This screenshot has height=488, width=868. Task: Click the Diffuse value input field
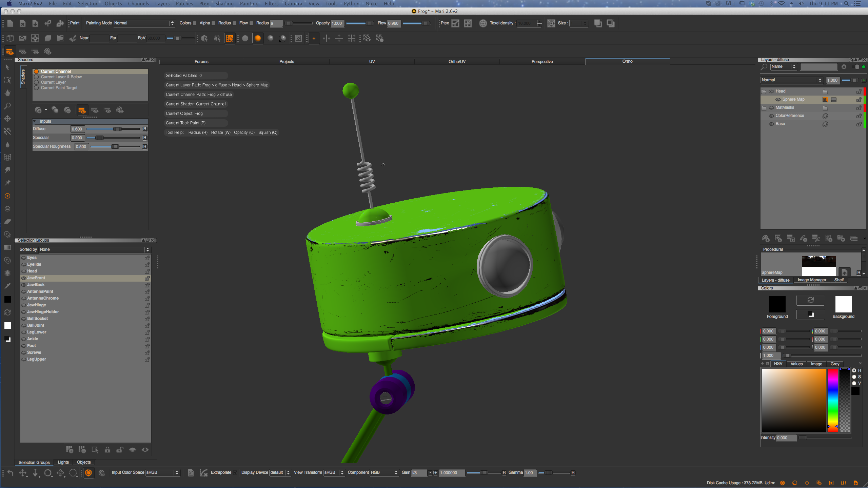77,129
